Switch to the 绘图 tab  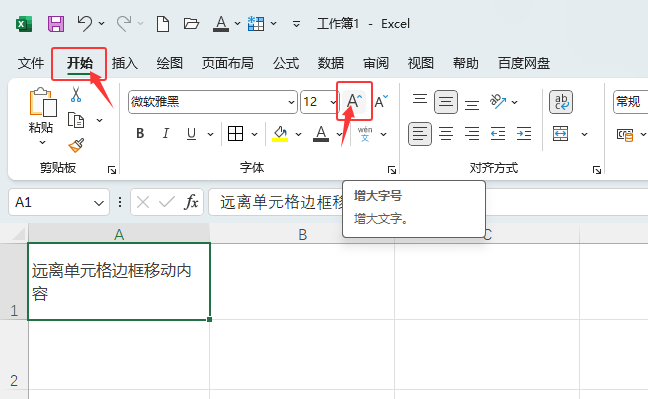click(169, 63)
